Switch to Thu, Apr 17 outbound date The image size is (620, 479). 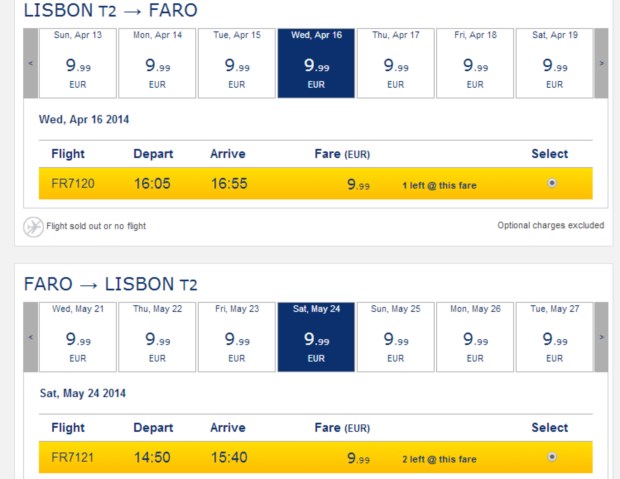(395, 63)
